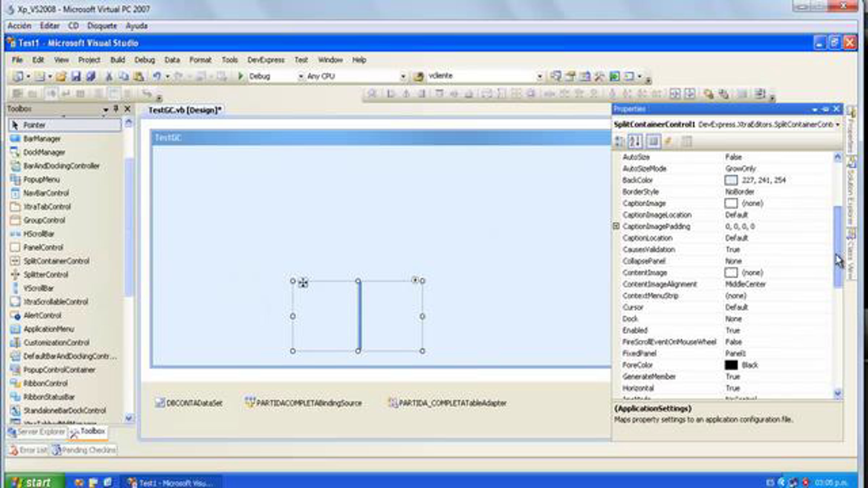Open the Object Browser toolbar icon
868x488 pixels.
click(585, 76)
